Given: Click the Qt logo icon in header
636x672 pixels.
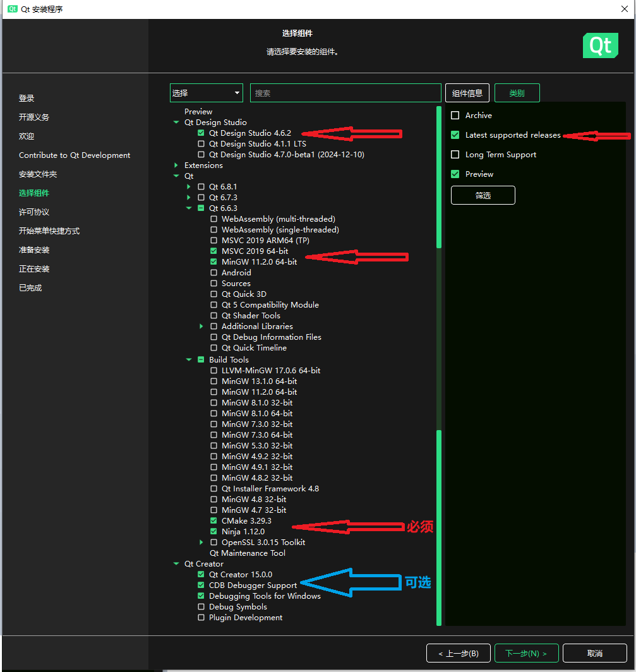Looking at the screenshot, I should tap(600, 45).
